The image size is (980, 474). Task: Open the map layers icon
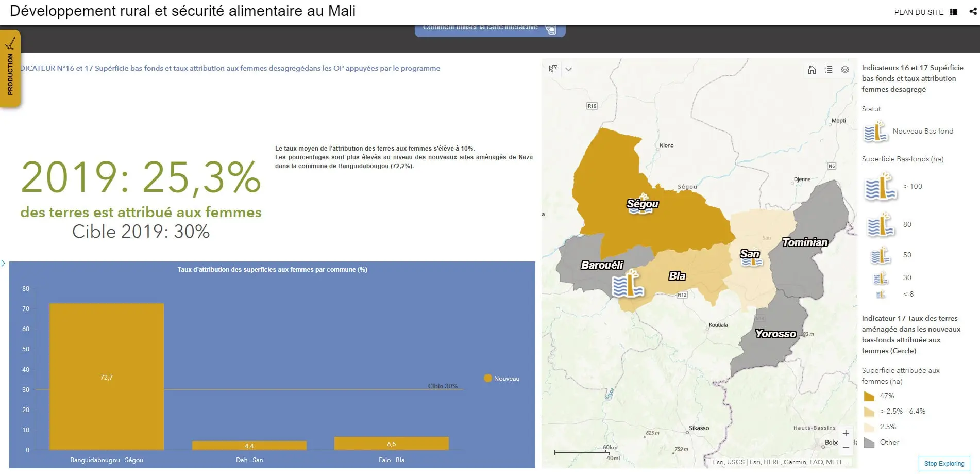pos(844,69)
